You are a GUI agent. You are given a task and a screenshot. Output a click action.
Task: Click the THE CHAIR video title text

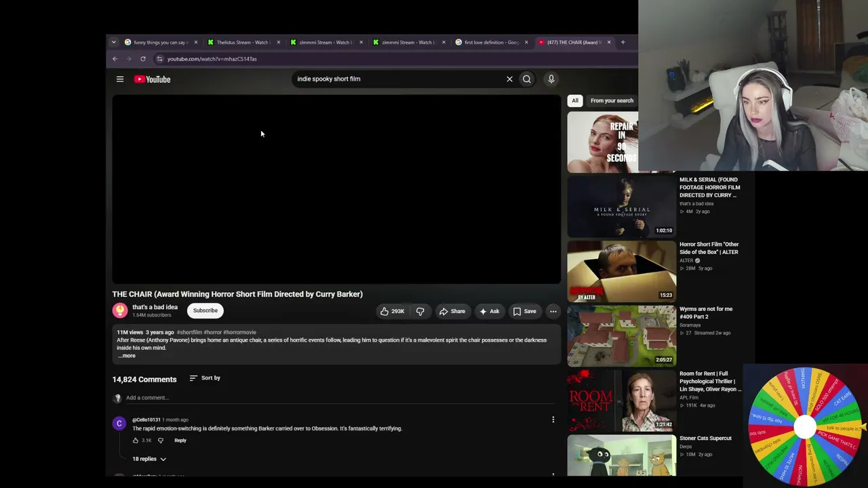pos(237,294)
